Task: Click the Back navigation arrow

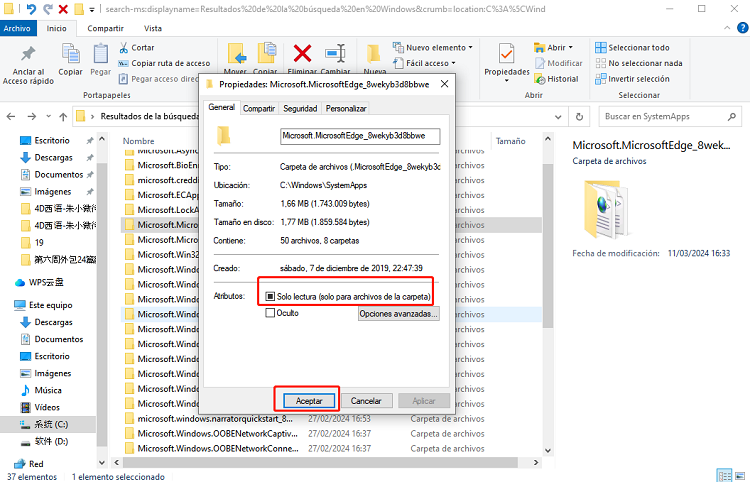Action: point(11,116)
